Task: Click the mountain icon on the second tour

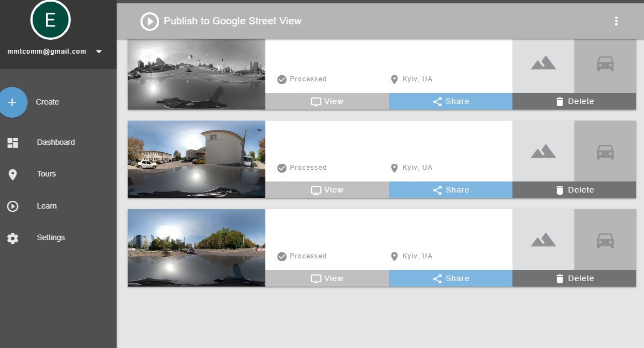Action: [x=543, y=151]
